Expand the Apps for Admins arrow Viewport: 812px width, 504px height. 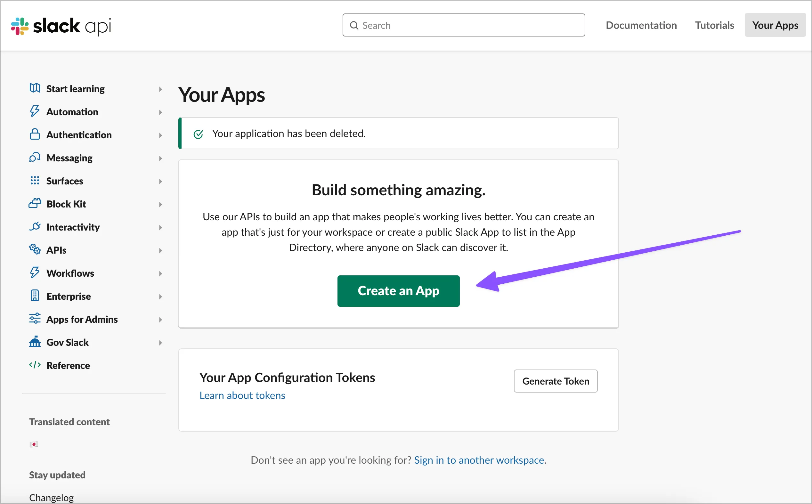click(160, 320)
